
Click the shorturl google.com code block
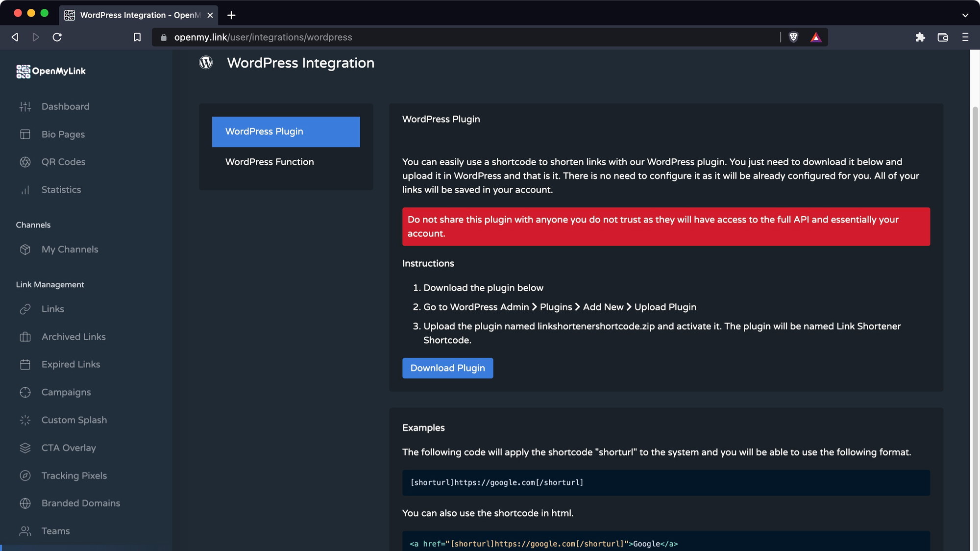pos(666,483)
